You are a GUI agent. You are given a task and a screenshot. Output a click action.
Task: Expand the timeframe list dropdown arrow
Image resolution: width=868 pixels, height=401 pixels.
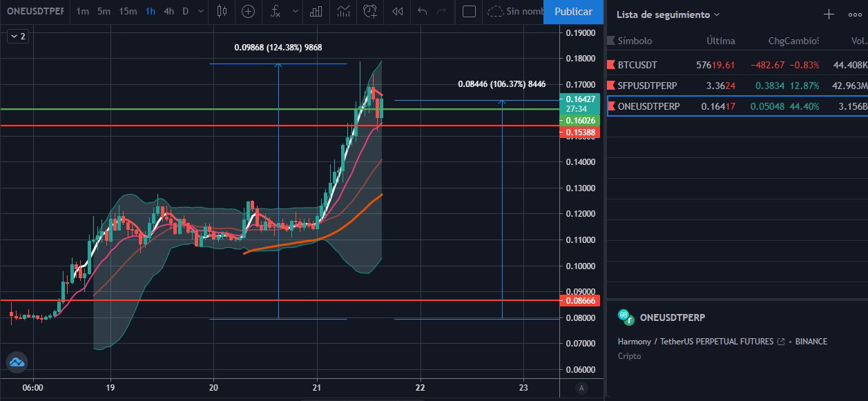[x=200, y=11]
